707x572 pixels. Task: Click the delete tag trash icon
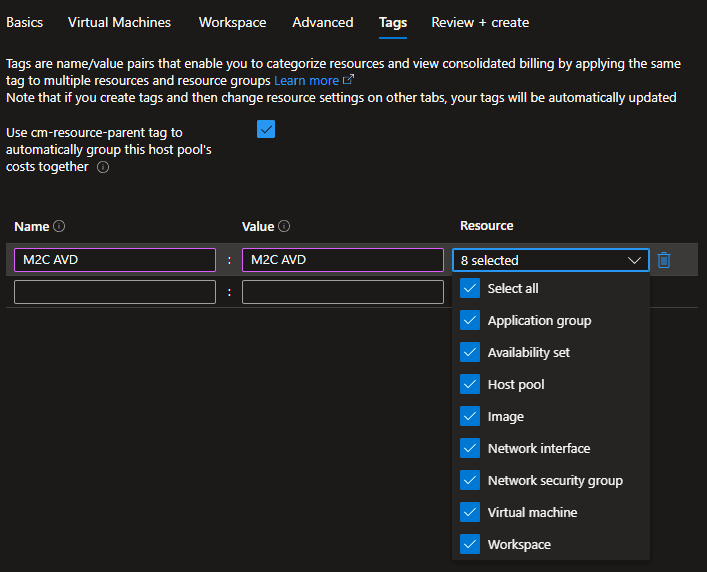664,260
